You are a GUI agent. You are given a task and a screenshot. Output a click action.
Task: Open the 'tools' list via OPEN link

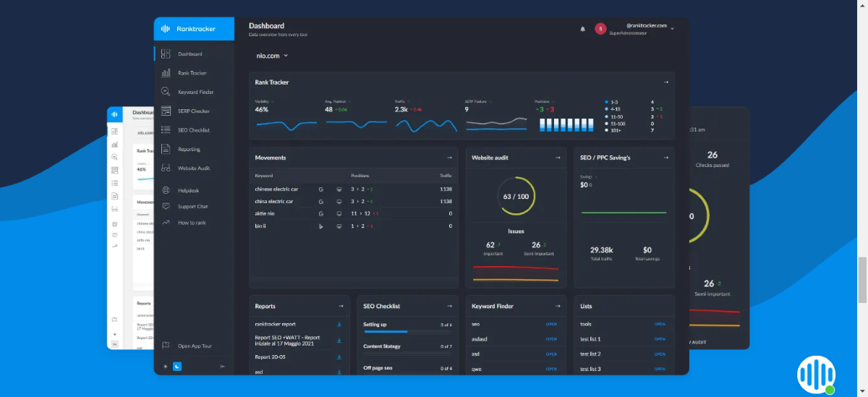660,324
